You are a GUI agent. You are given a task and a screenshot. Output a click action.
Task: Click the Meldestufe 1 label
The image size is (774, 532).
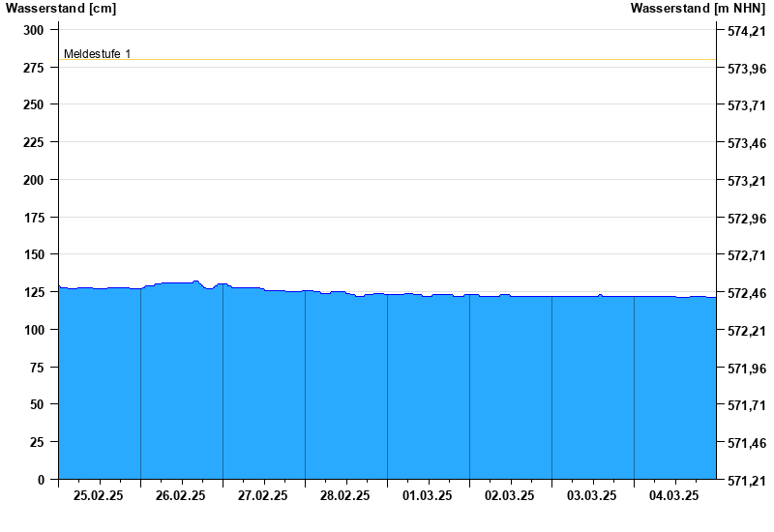(98, 54)
